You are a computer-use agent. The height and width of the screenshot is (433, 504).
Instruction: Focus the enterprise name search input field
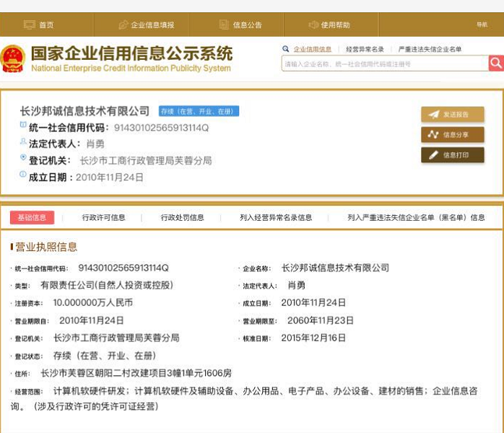(x=384, y=64)
